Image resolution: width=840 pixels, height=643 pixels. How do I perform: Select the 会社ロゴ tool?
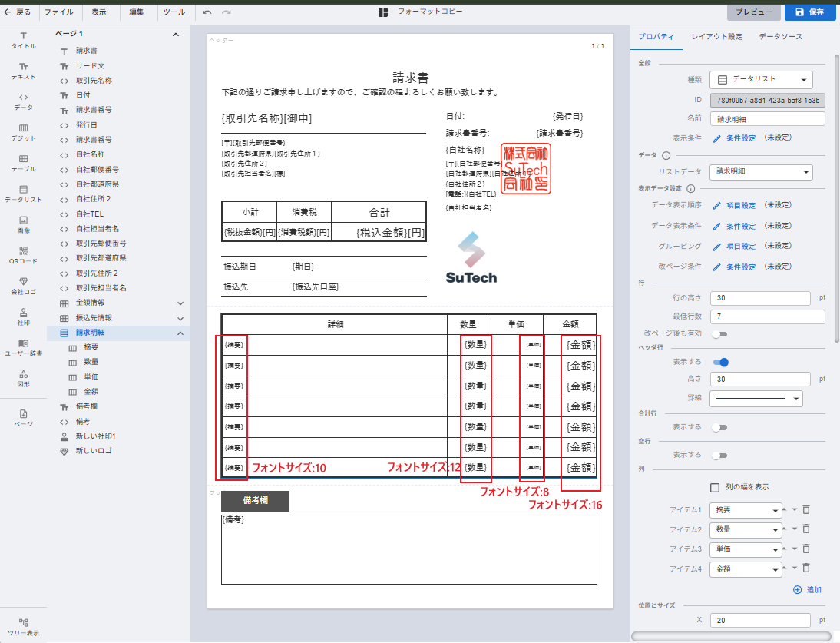23,285
